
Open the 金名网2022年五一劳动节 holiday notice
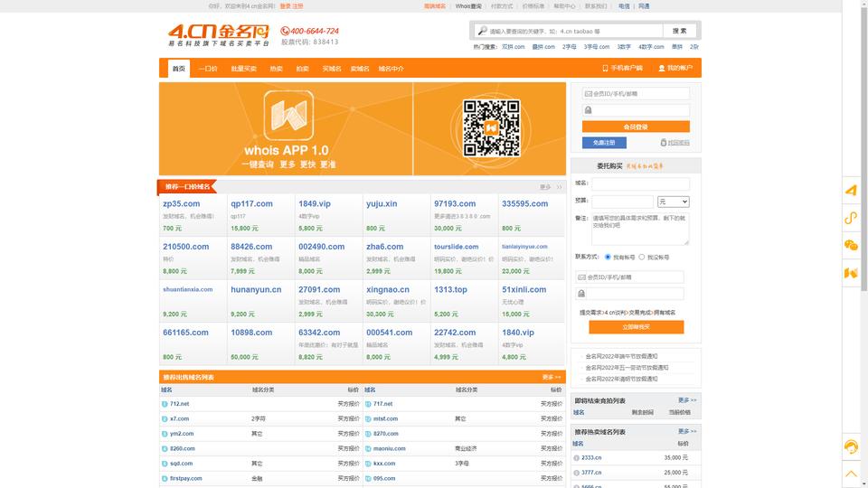pyautogui.click(x=627, y=368)
